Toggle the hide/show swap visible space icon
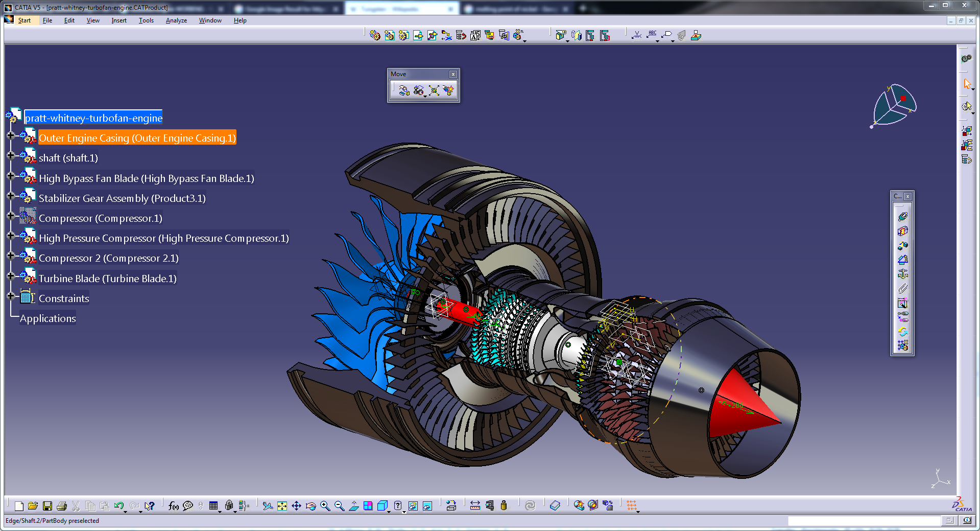The image size is (980, 531). pyautogui.click(x=427, y=506)
